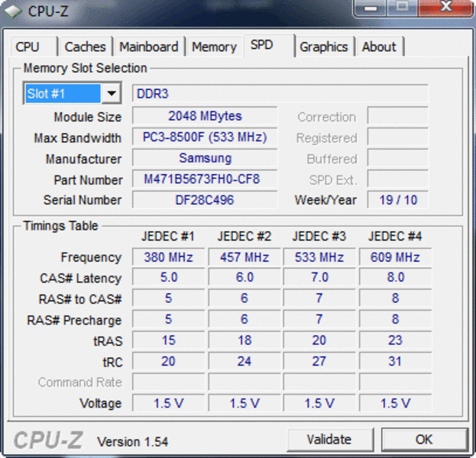The width and height of the screenshot is (476, 458).
Task: Click the tRC value 24
Action: [244, 361]
